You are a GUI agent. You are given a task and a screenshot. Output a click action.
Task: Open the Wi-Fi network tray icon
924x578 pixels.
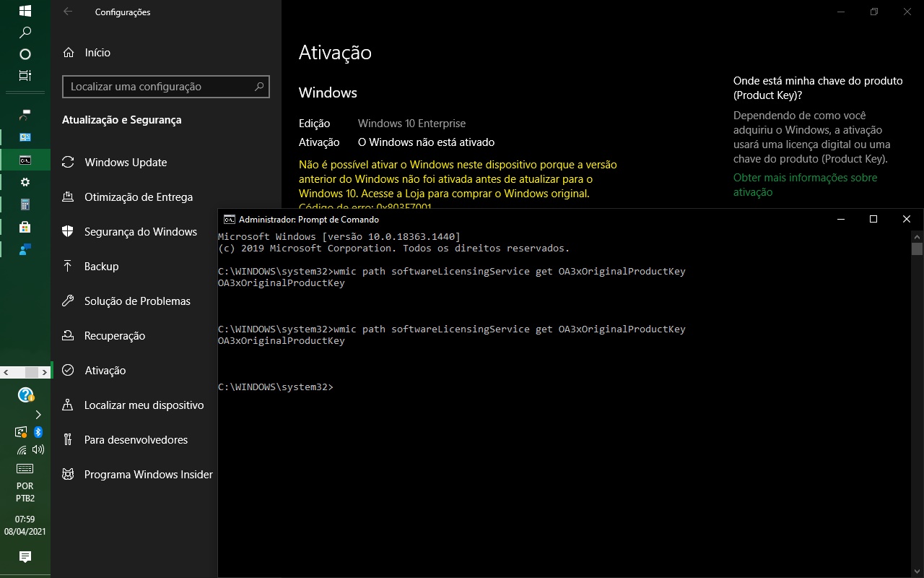pyautogui.click(x=21, y=449)
